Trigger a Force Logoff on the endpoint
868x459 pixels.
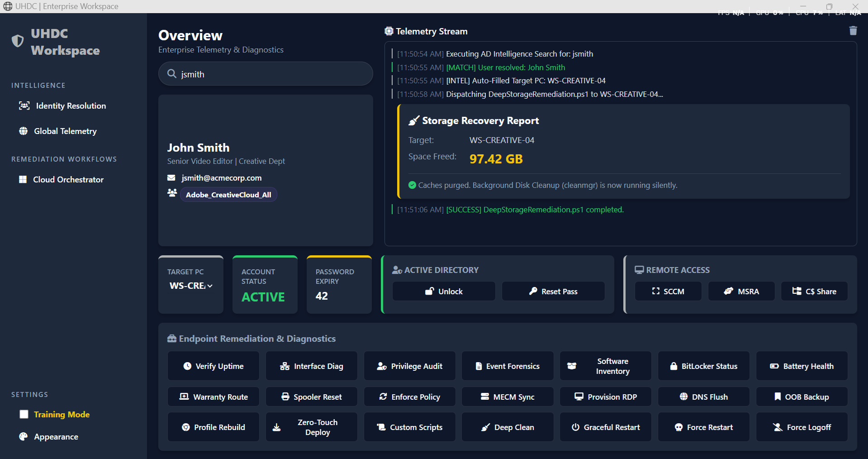(x=802, y=427)
